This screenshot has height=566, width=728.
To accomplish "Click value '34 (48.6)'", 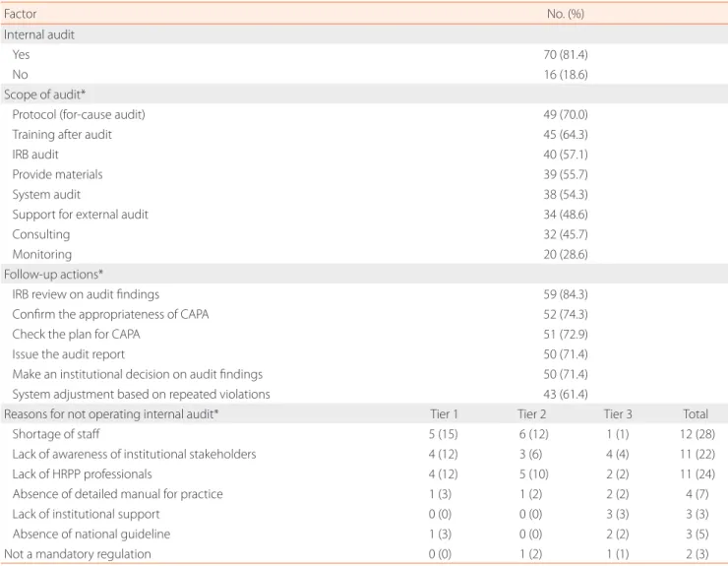I will click(566, 215).
